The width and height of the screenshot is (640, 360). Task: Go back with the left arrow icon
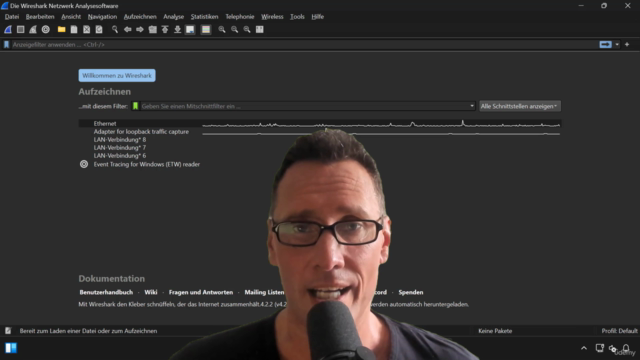pos(127,29)
